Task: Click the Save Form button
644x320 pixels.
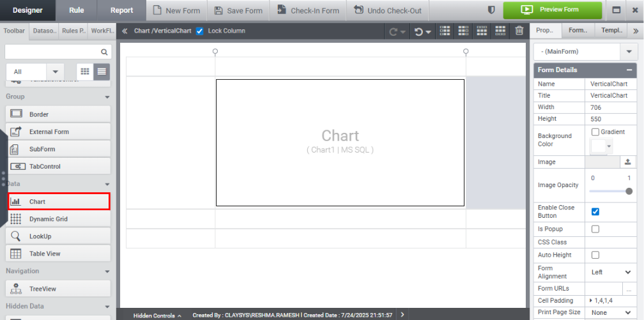Action: [238, 10]
